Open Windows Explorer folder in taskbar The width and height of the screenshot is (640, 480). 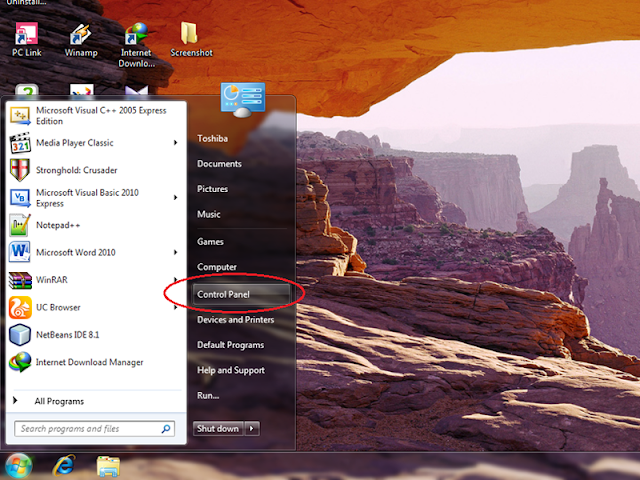[108, 467]
